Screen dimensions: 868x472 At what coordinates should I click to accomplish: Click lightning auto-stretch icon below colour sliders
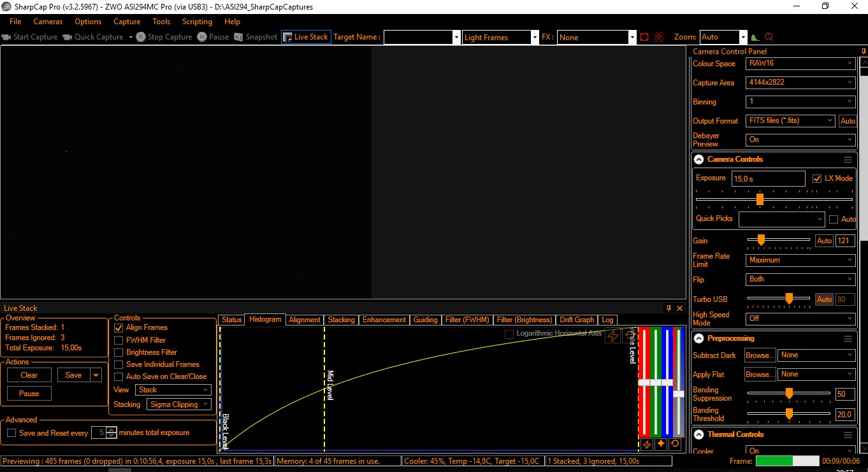pyautogui.click(x=646, y=444)
